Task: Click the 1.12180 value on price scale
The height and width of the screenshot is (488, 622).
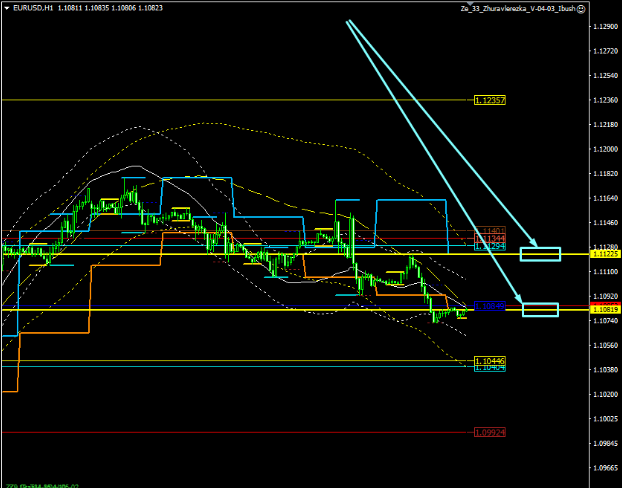Action: [604, 125]
